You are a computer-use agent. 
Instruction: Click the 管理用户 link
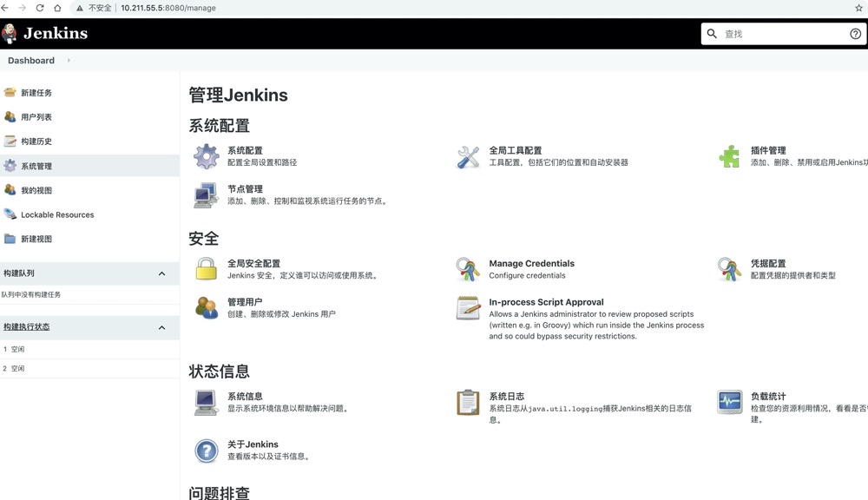tap(245, 302)
